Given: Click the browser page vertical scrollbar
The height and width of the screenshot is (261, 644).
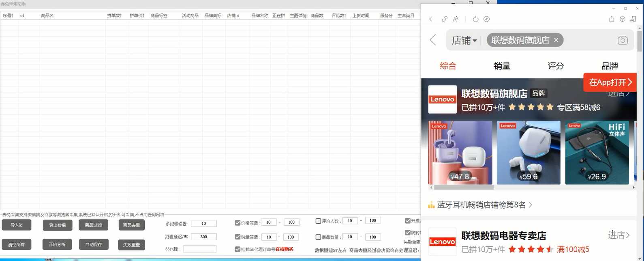Looking at the screenshot, I should coord(640,41).
